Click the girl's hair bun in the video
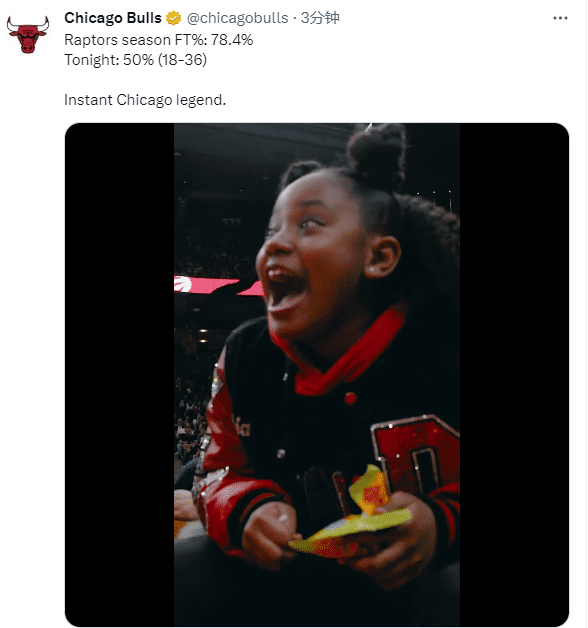 [x=377, y=154]
